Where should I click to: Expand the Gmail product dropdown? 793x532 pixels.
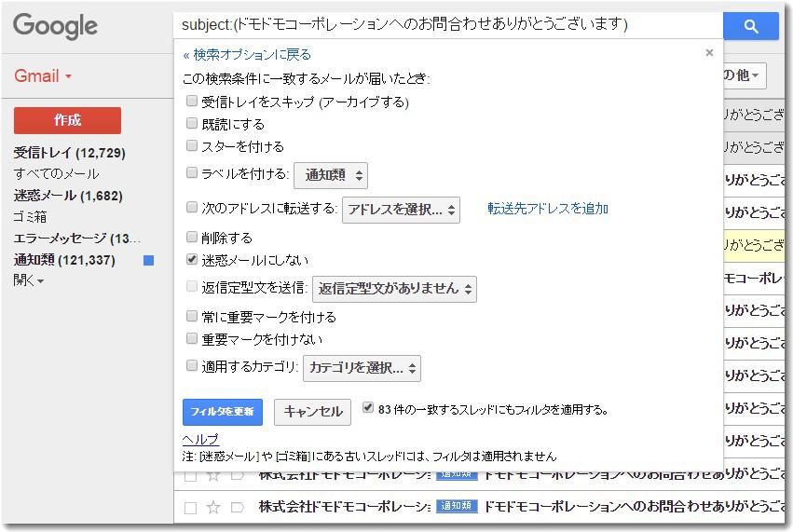tap(43, 75)
